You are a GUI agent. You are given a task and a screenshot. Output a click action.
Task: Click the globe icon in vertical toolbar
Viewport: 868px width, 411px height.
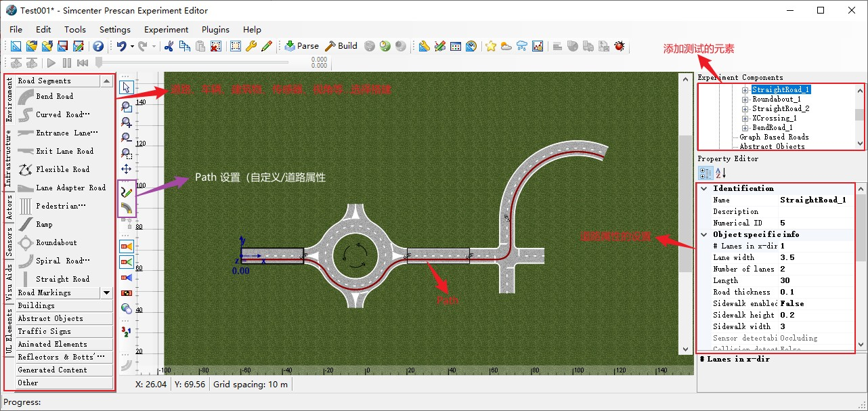click(x=126, y=308)
